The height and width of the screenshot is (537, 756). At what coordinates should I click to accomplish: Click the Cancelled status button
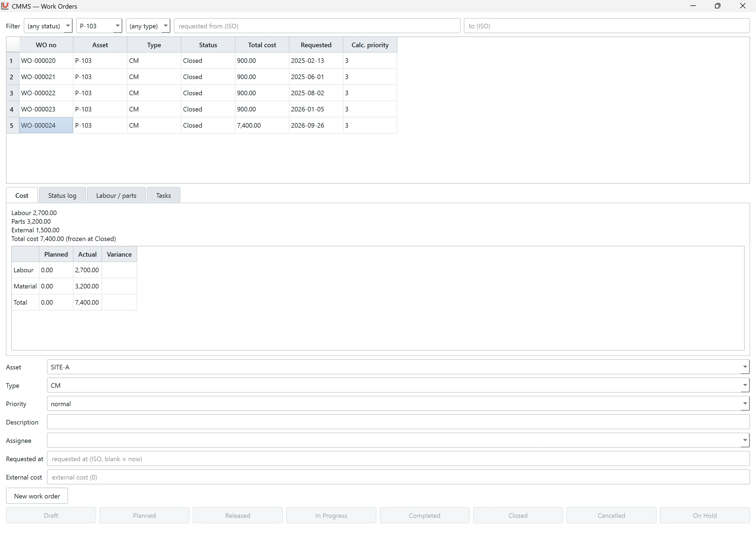[x=612, y=515]
